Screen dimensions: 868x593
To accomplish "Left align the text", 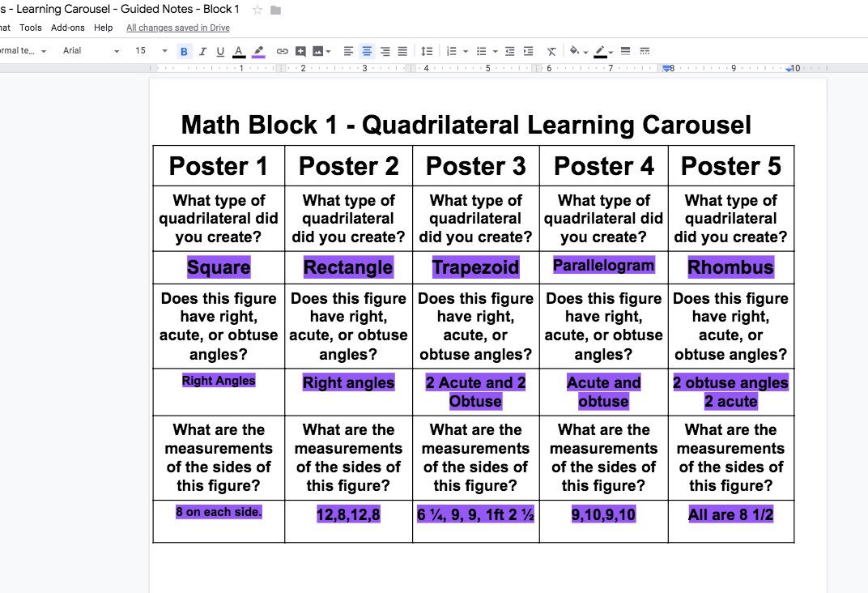I will [x=348, y=52].
